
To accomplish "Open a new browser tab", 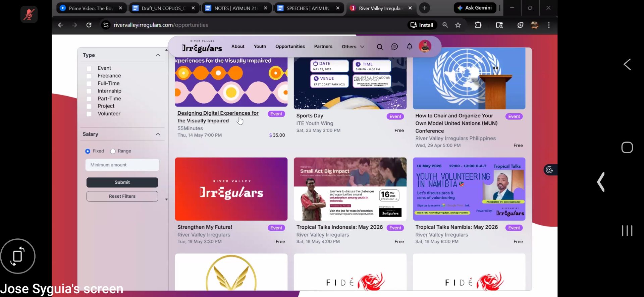I will (424, 8).
